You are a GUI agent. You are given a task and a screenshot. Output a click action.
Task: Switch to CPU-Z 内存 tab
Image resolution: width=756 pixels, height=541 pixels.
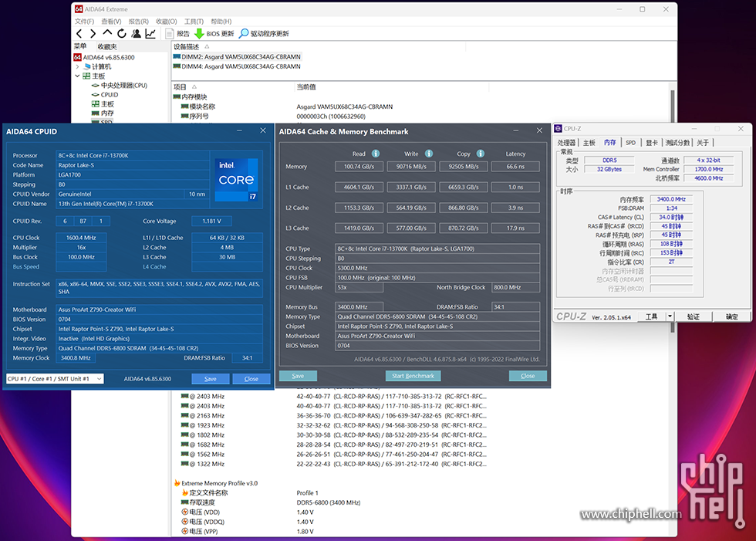coord(610,142)
